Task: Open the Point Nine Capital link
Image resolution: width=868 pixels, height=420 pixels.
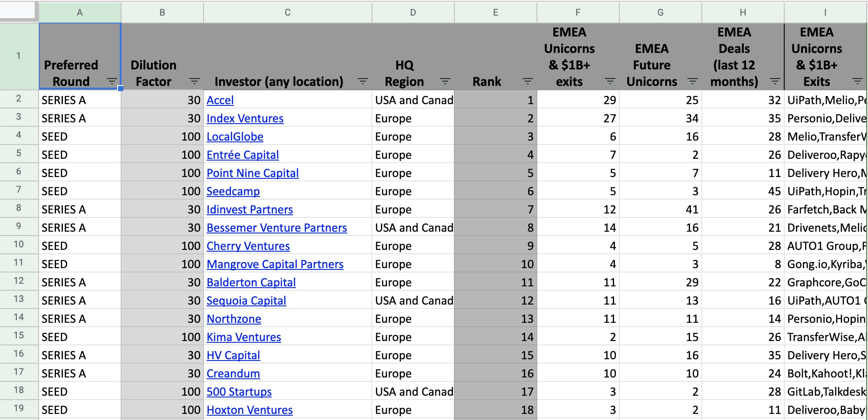Action: (x=253, y=173)
